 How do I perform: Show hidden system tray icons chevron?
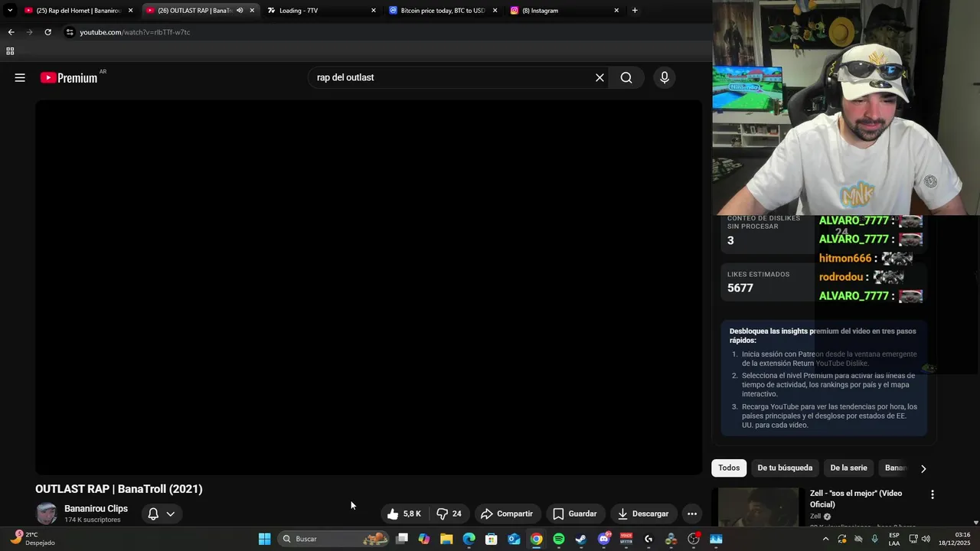pos(825,539)
